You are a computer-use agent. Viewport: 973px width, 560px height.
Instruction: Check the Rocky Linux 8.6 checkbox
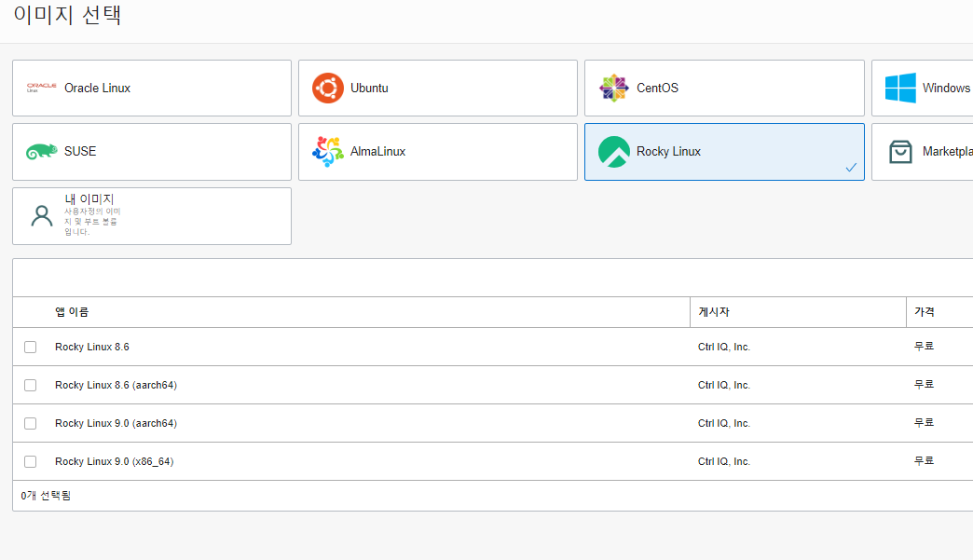pos(31,347)
